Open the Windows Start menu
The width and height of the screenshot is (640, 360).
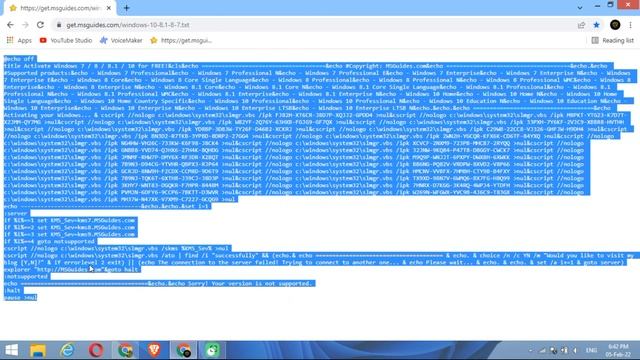coord(11,350)
